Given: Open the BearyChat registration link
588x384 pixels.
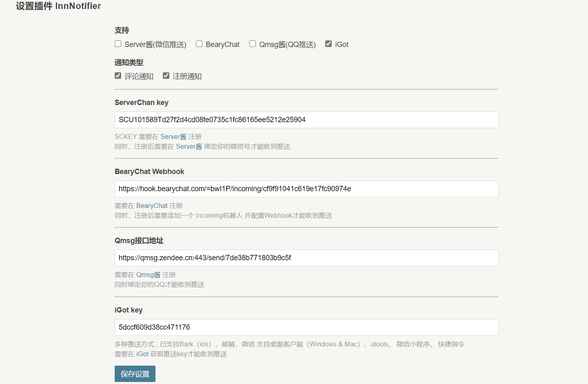Looking at the screenshot, I should click(152, 205).
